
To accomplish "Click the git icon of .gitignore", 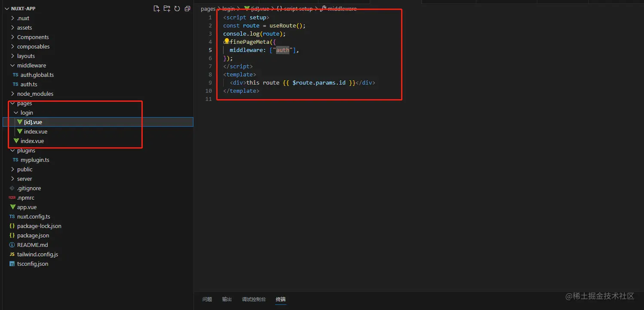I will [x=12, y=188].
